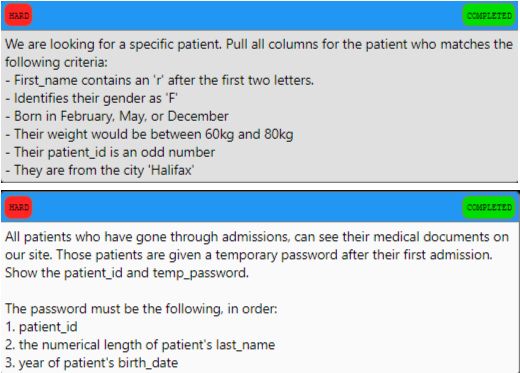Select the line 'Identifies their gender as F'
This screenshot has height=373, width=520.
point(92,98)
